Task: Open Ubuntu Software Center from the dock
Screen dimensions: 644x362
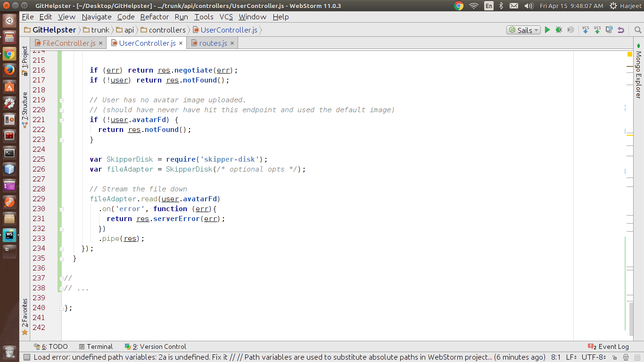Action: pyautogui.click(x=9, y=87)
